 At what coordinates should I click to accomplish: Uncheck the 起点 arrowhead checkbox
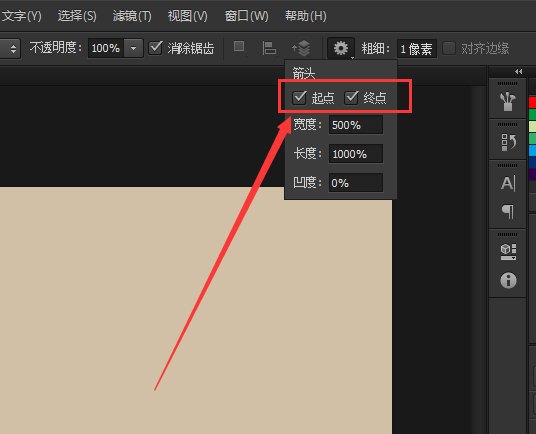tap(299, 98)
